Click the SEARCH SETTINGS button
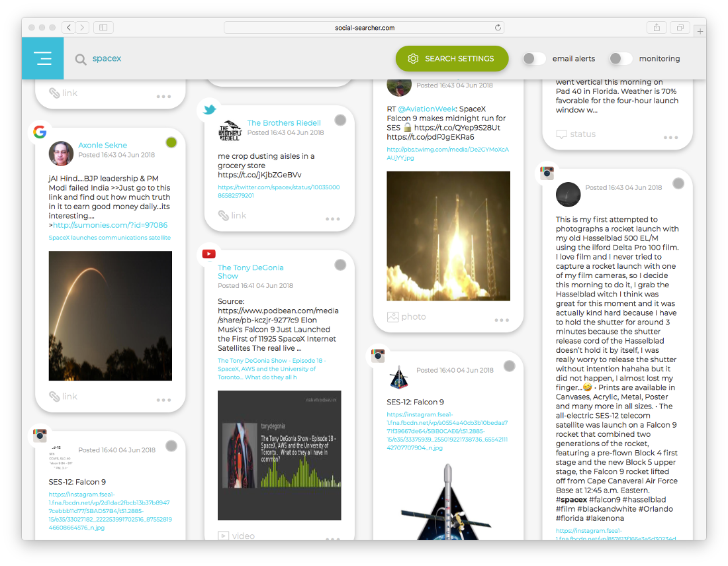 point(452,58)
